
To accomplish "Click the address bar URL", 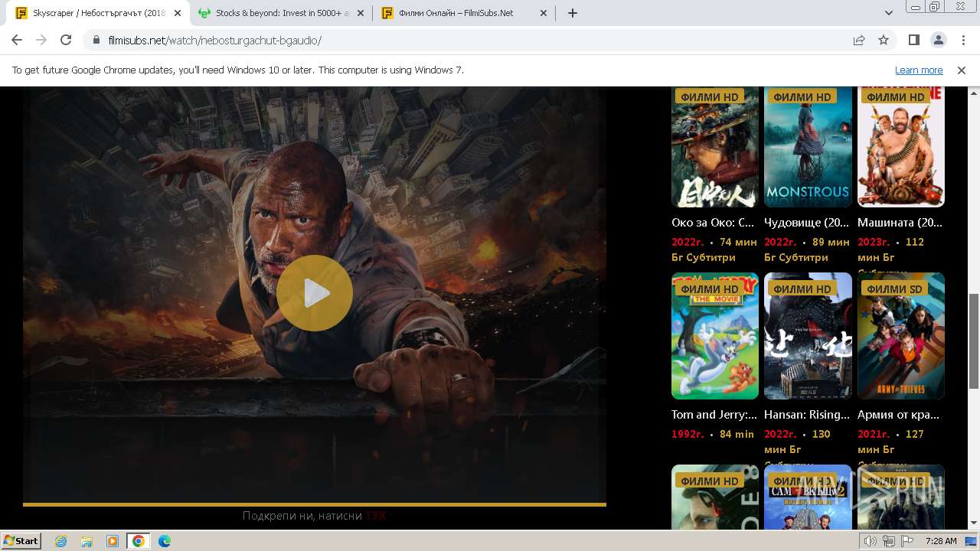I will [x=215, y=41].
